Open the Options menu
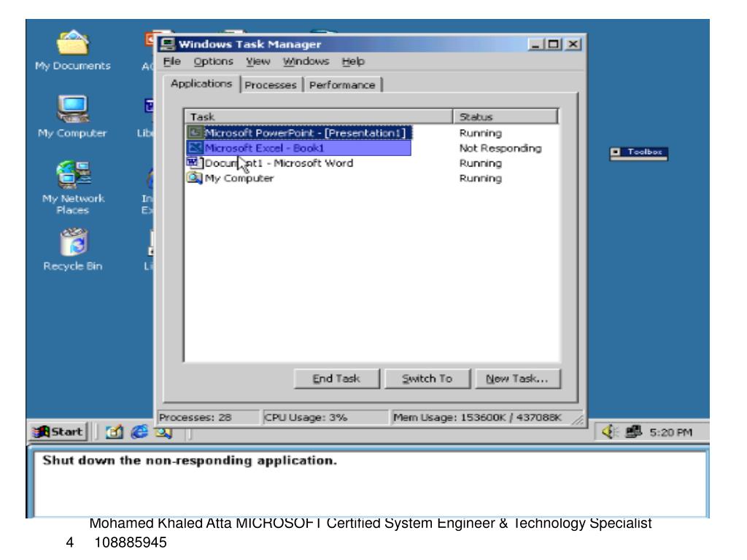The height and width of the screenshot is (560, 747). (213, 61)
